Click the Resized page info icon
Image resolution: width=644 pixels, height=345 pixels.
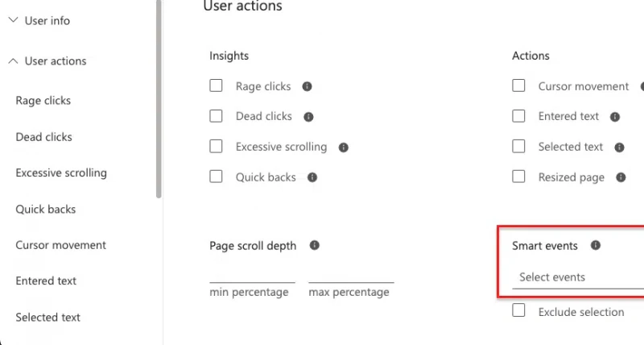coord(621,177)
